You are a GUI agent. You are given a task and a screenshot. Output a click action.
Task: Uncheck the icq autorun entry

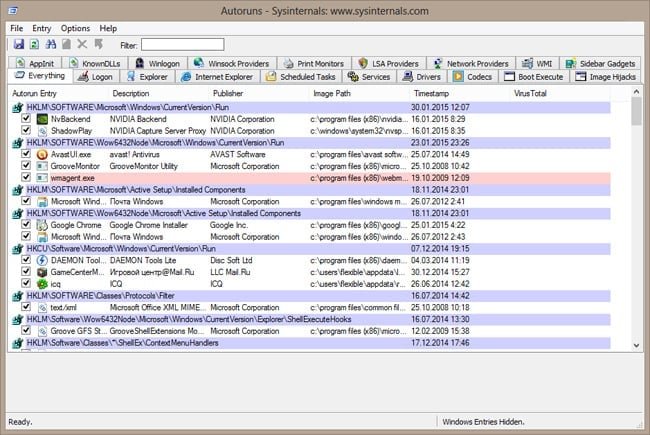pos(26,284)
